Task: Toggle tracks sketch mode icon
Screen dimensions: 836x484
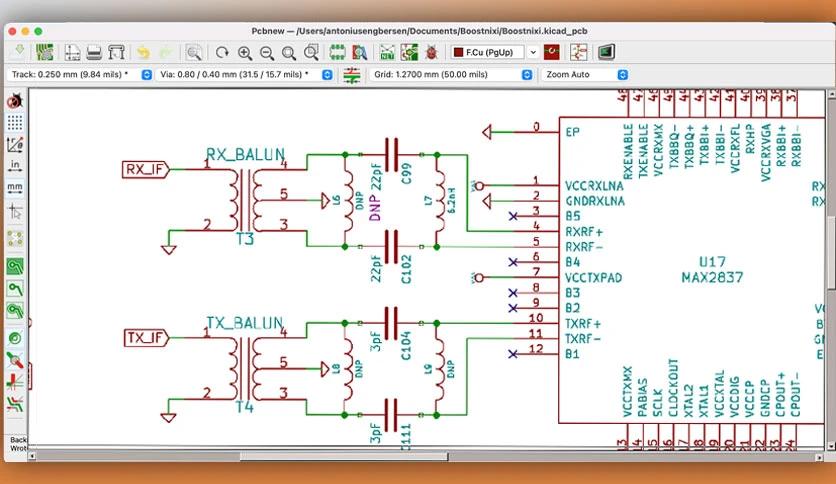Action: [x=14, y=360]
